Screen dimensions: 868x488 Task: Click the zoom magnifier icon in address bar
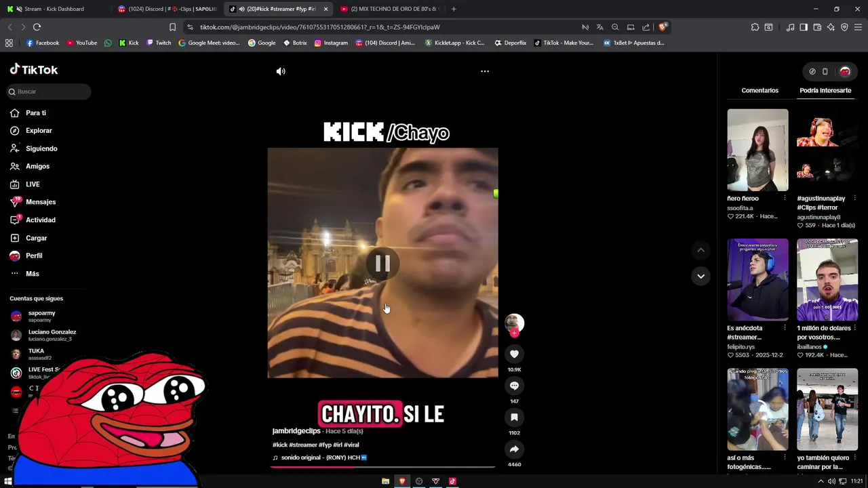615,27
